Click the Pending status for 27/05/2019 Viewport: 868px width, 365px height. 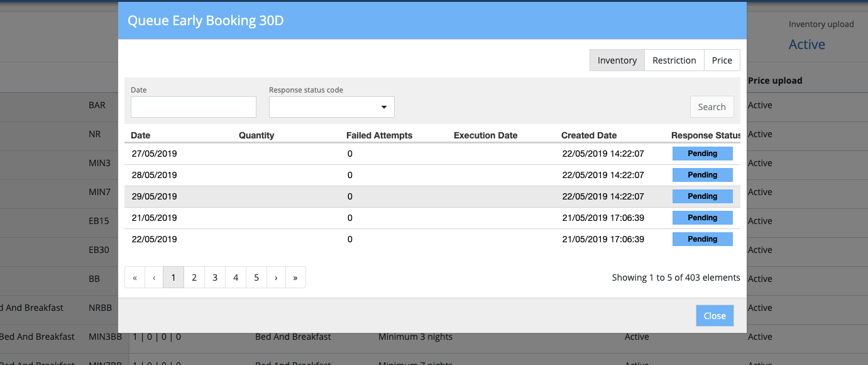[702, 154]
